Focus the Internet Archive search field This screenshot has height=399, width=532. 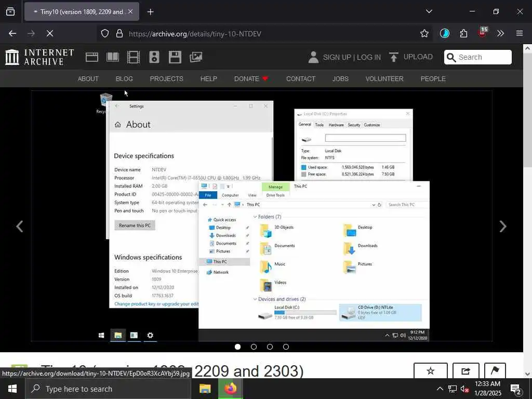click(x=478, y=57)
